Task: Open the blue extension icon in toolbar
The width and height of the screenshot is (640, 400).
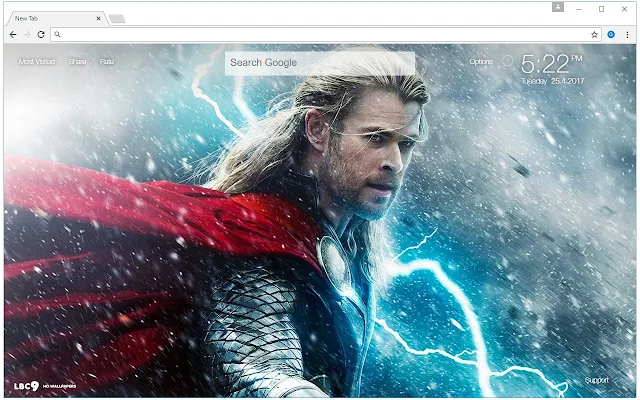Action: point(611,35)
